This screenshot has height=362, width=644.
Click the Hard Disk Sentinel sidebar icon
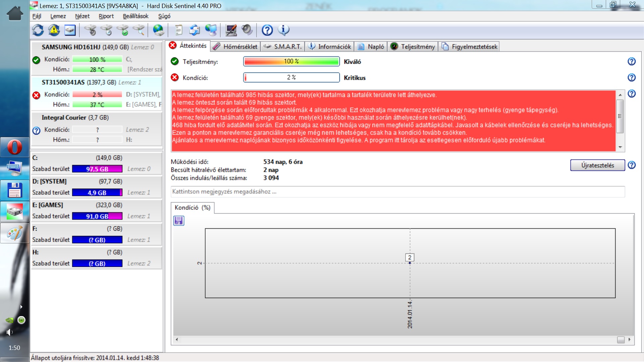[x=15, y=212]
